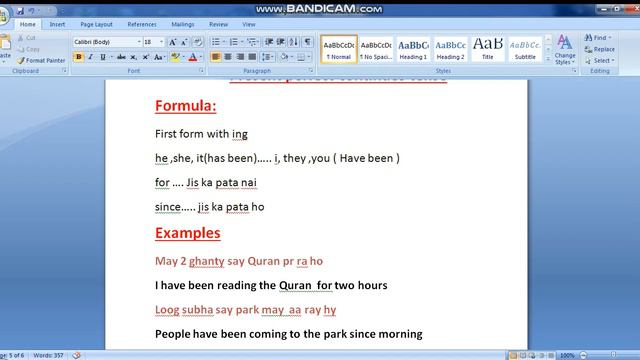The image size is (640, 360).
Task: Click Change Case Aa icon
Action: (x=158, y=57)
